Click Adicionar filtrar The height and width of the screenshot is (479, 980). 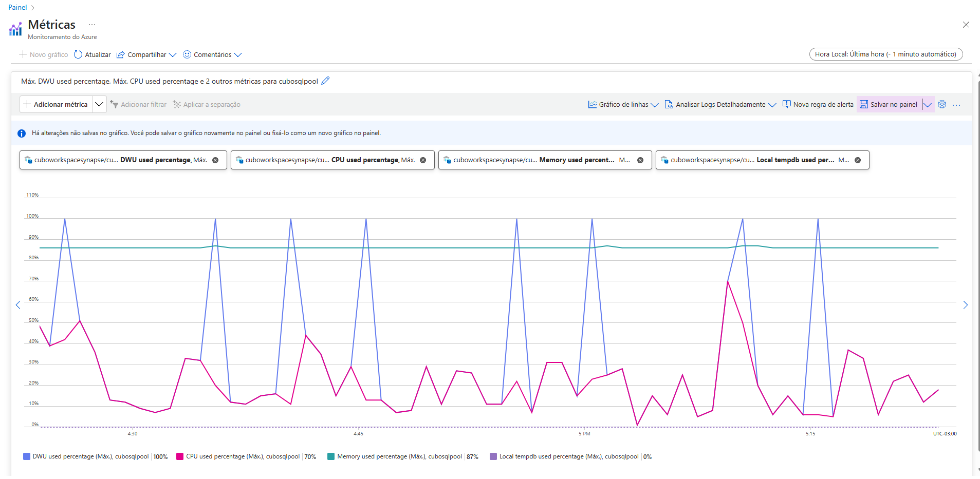pyautogui.click(x=138, y=104)
